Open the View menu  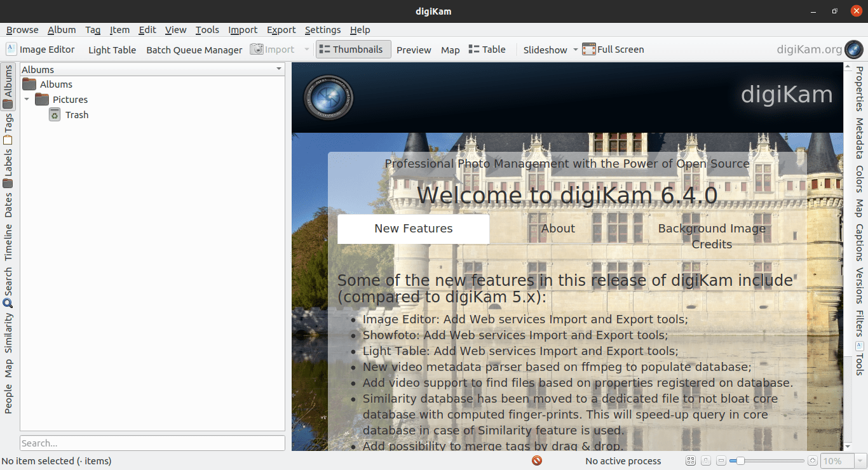pos(175,30)
